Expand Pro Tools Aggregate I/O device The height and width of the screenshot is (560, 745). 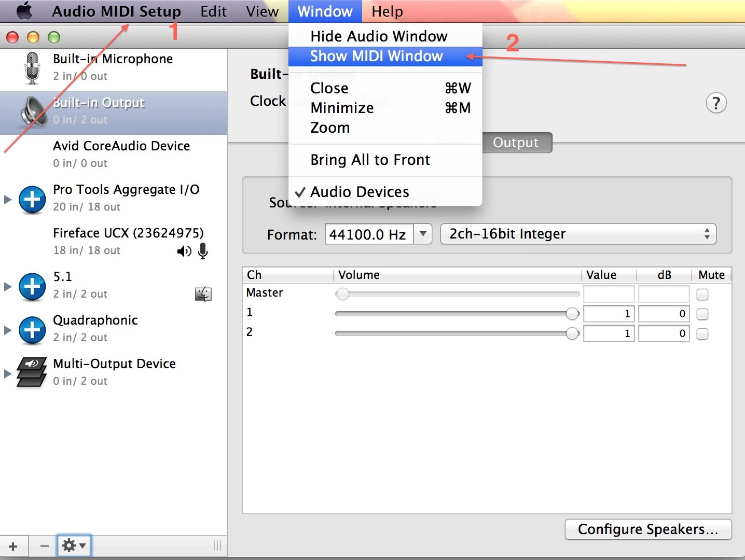pos(8,200)
